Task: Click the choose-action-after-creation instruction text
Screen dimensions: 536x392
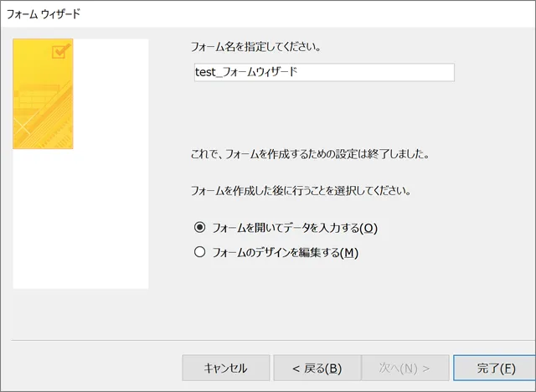Action: [x=301, y=190]
